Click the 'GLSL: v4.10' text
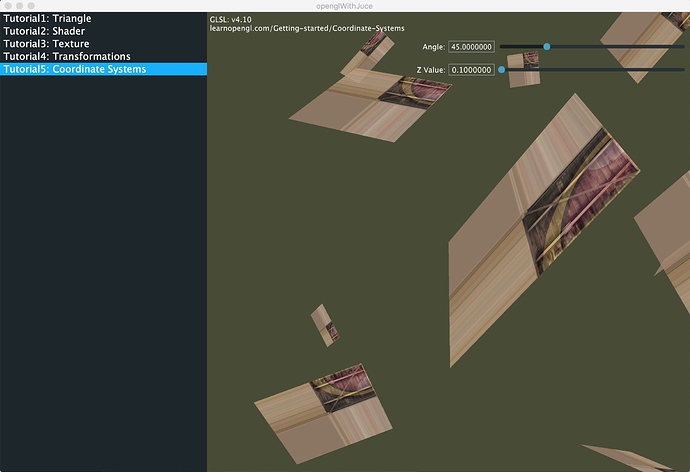 231,19
